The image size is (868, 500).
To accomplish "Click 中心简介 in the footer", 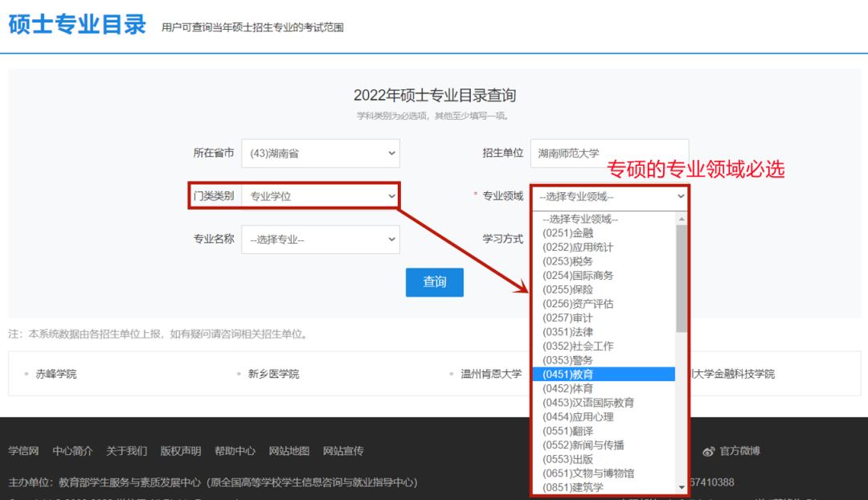I will 72,451.
